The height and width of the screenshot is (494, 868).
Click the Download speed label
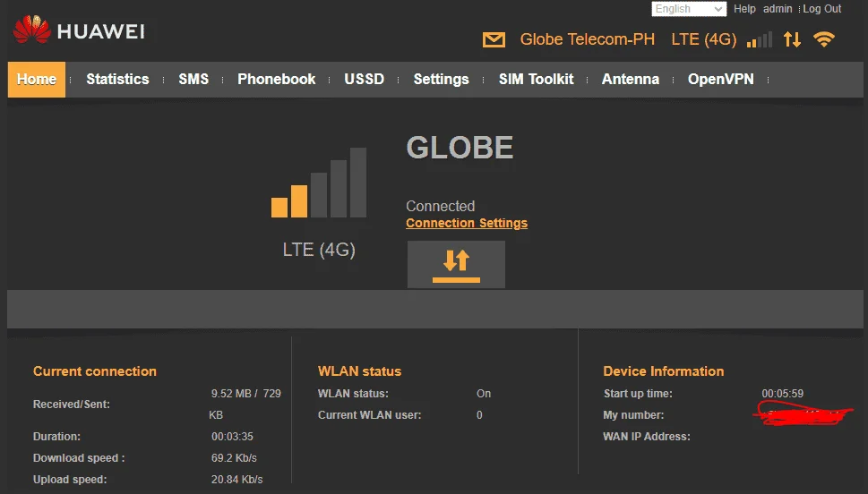pyautogui.click(x=79, y=458)
